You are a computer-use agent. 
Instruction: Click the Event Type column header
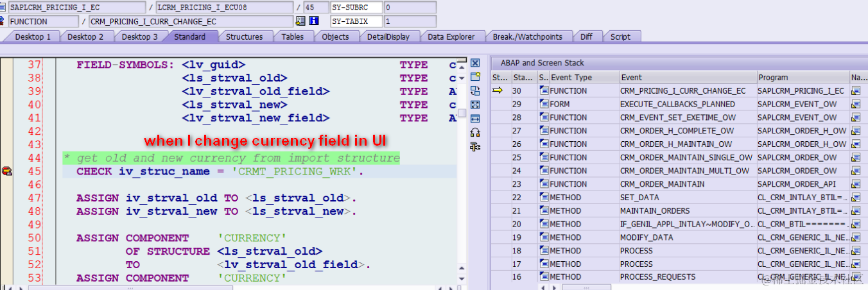pyautogui.click(x=584, y=77)
